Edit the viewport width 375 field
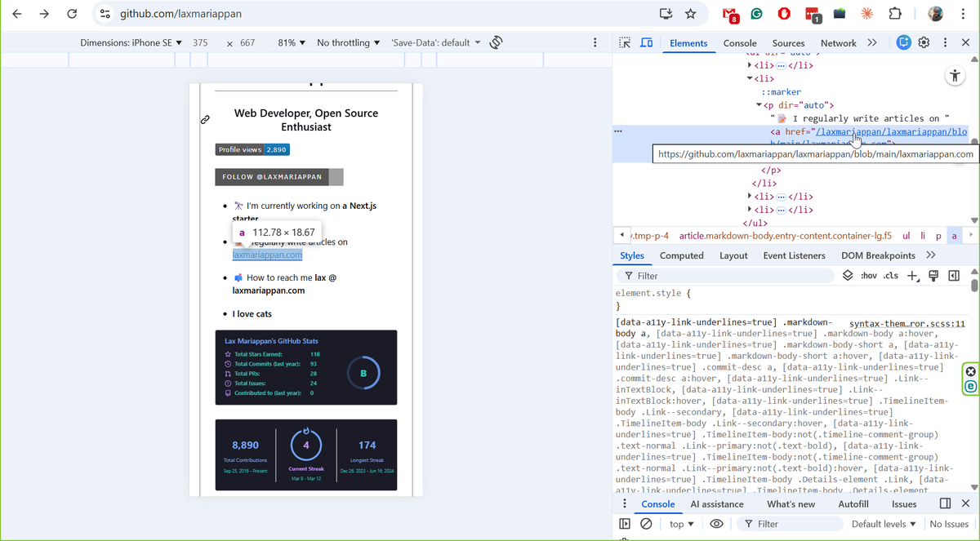This screenshot has height=541, width=980. point(201,42)
